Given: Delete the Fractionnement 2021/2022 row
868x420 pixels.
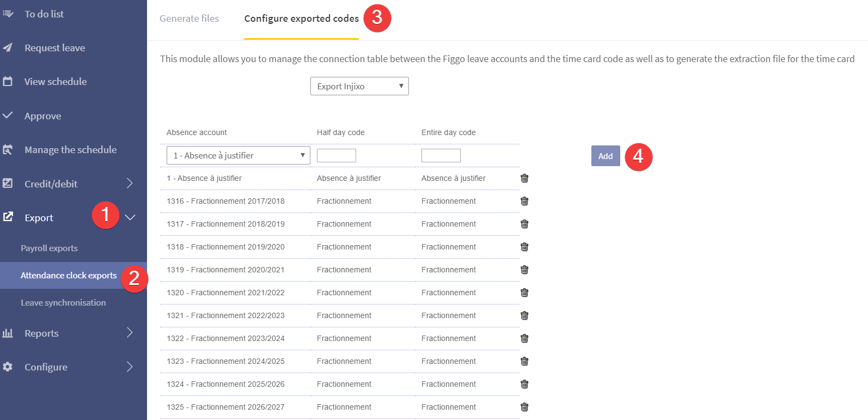Looking at the screenshot, I should [524, 293].
